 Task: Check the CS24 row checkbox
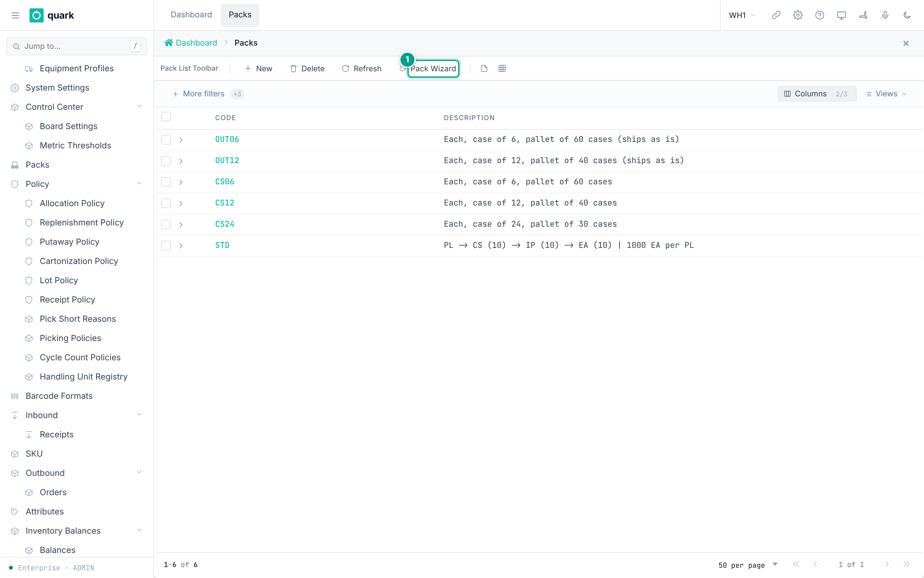tap(166, 224)
